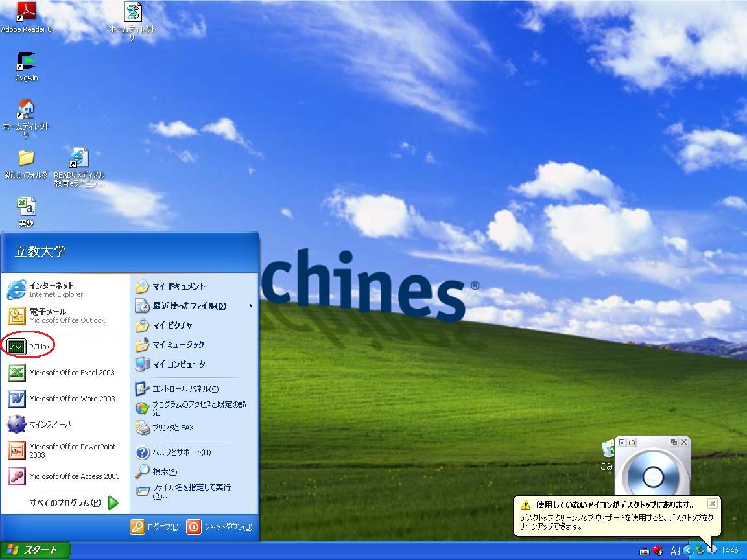The image size is (747, 560).
Task: Open 検索 from the Start menu
Action: tap(194, 471)
